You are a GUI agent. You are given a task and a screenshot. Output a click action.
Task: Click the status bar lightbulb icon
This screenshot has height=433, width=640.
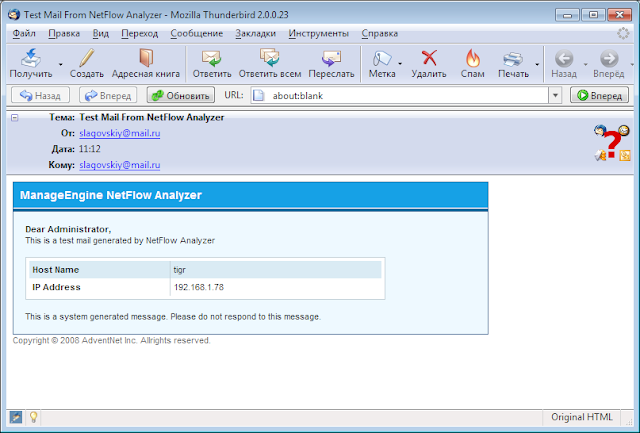(33, 417)
